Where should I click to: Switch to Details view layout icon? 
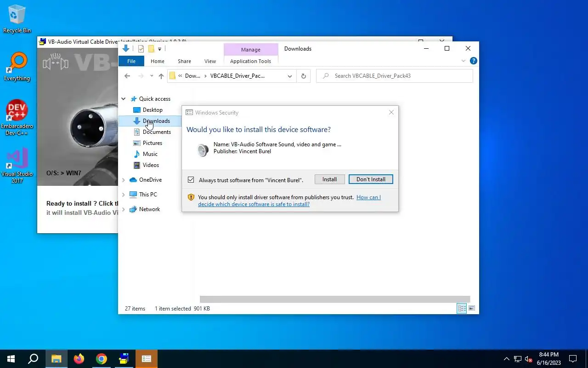[462, 309]
